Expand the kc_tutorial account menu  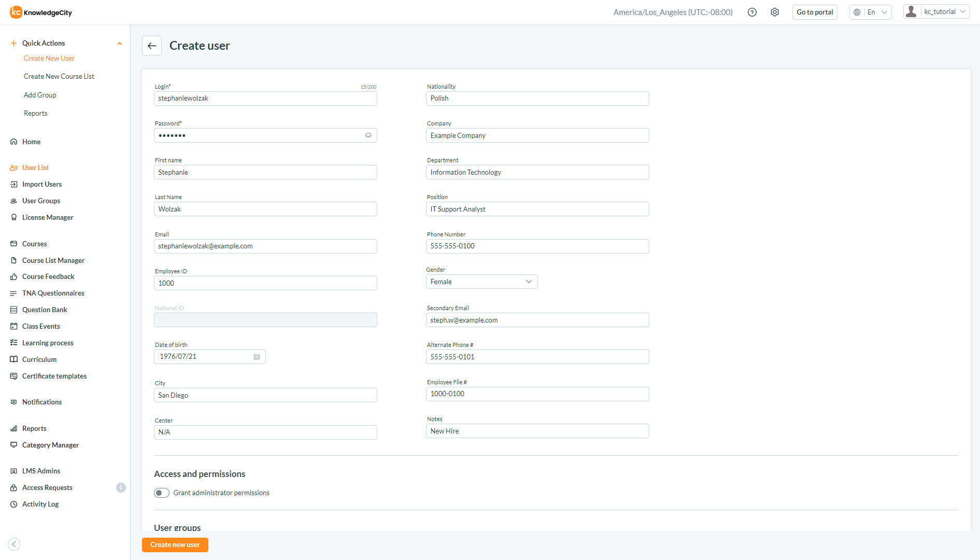(936, 12)
